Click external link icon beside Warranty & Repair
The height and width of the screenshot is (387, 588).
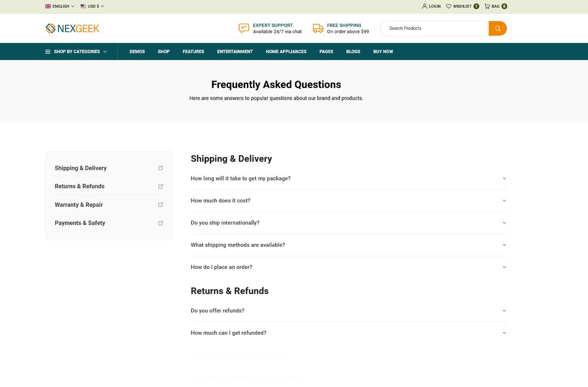pos(160,205)
